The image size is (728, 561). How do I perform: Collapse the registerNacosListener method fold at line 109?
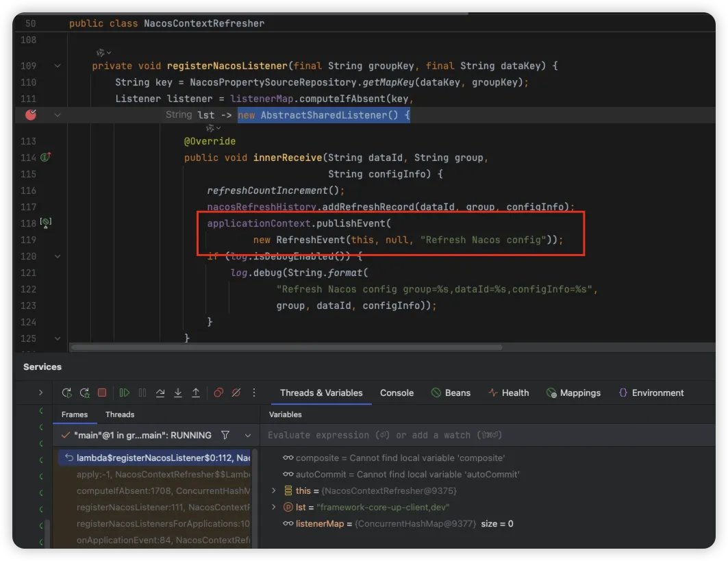point(58,66)
